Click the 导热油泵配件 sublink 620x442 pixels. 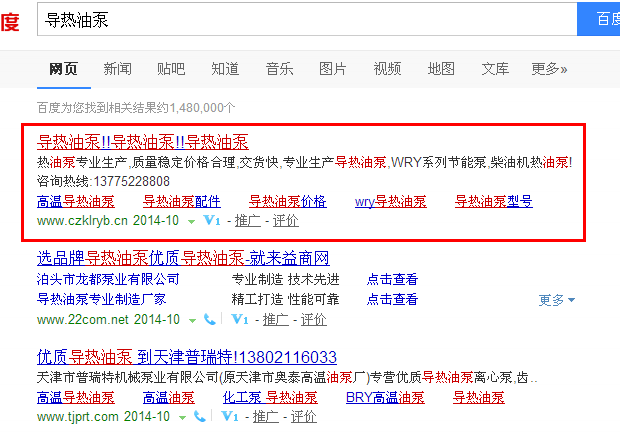point(181,202)
